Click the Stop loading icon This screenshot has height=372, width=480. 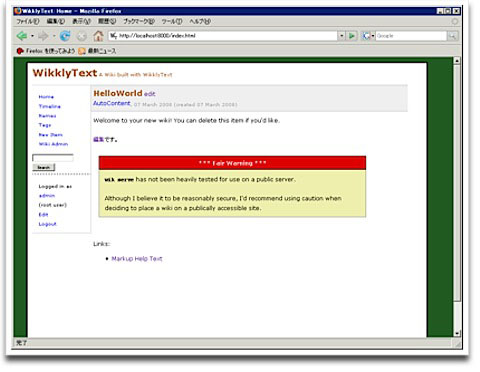point(82,36)
